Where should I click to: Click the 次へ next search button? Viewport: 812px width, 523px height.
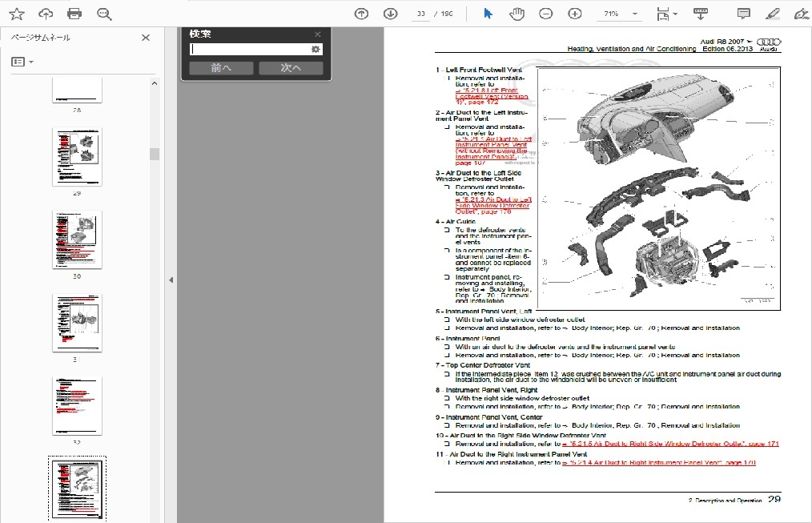(291, 68)
